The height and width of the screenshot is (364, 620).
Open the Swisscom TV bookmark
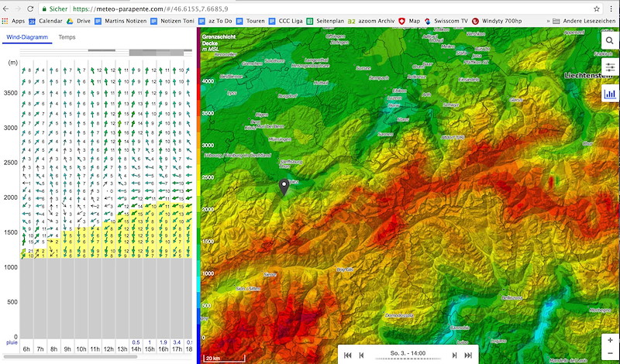tap(446, 21)
